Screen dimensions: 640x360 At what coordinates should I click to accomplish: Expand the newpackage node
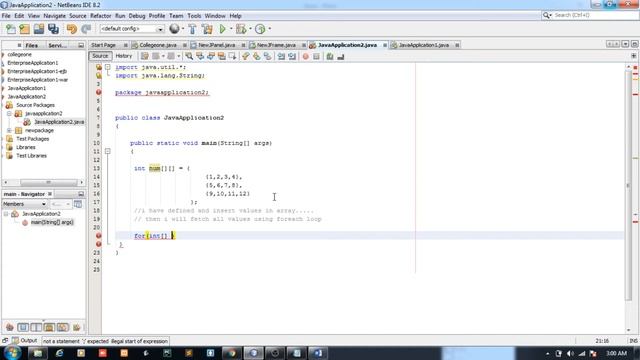click(x=9, y=130)
